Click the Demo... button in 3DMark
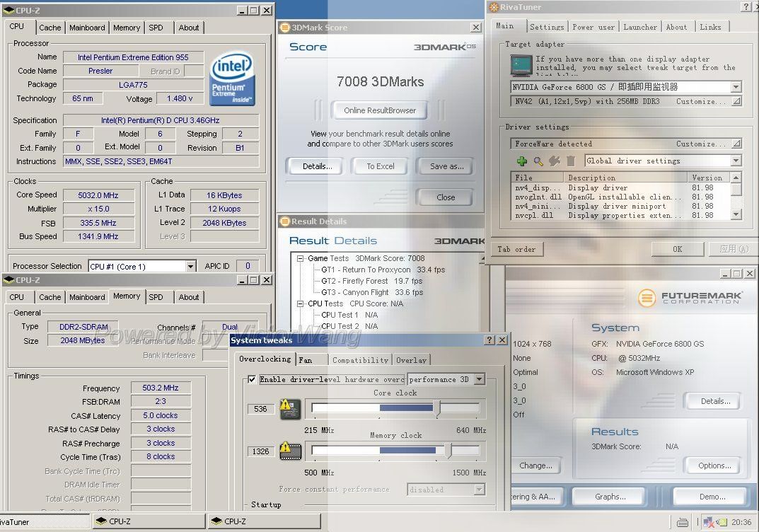 (x=712, y=497)
